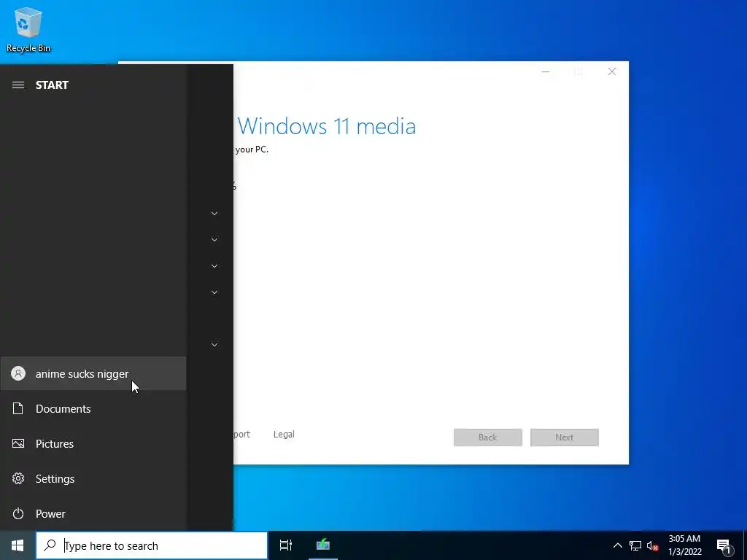Viewport: 747px width, 560px height.
Task: Expand the START hamburger menu
Action: point(18,85)
